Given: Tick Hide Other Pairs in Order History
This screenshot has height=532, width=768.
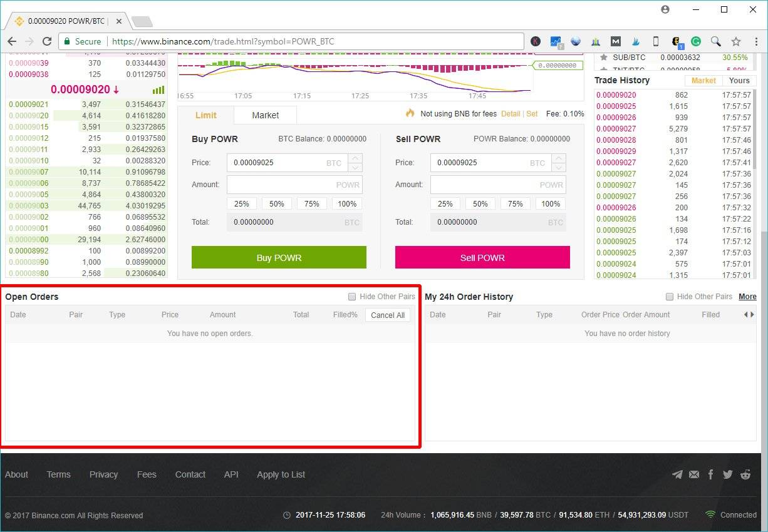Looking at the screenshot, I should 670,297.
